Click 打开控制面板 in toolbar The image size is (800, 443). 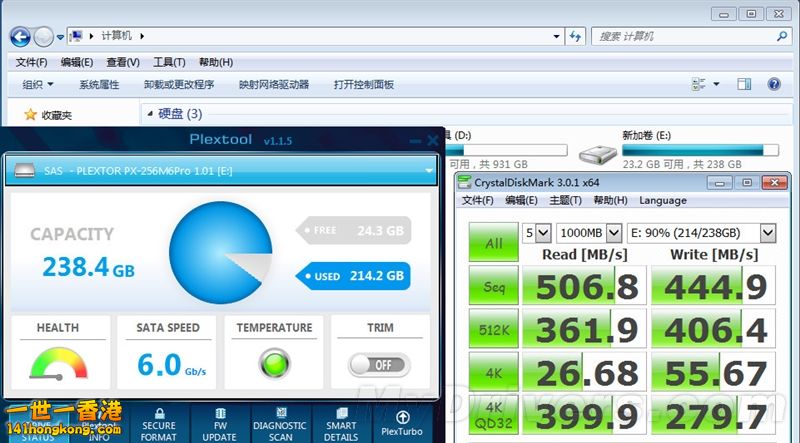(364, 85)
